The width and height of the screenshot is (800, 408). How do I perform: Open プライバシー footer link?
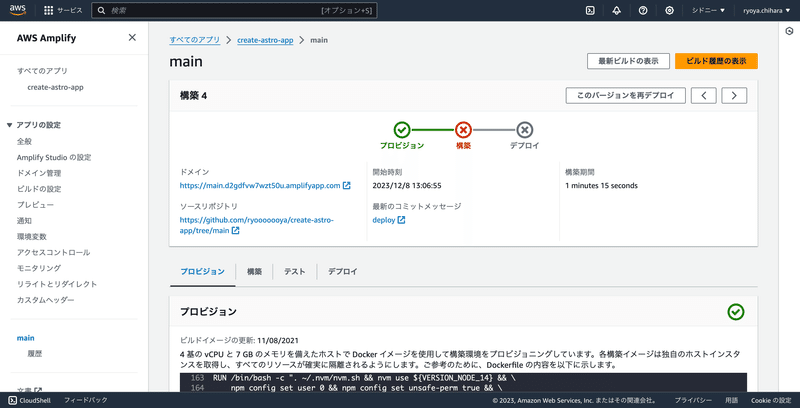pyautogui.click(x=693, y=400)
